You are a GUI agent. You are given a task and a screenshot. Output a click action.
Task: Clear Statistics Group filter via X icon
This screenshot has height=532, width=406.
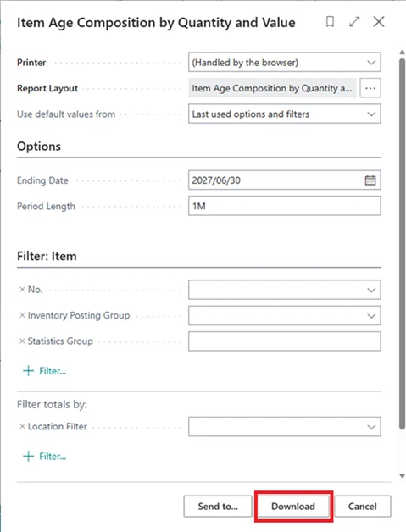pos(22,341)
